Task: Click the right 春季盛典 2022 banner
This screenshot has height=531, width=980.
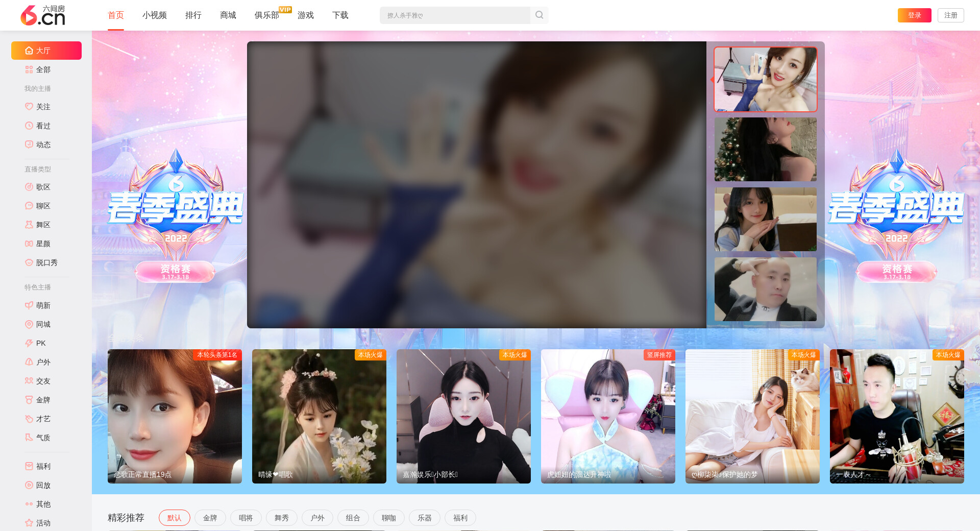Action: (x=896, y=215)
